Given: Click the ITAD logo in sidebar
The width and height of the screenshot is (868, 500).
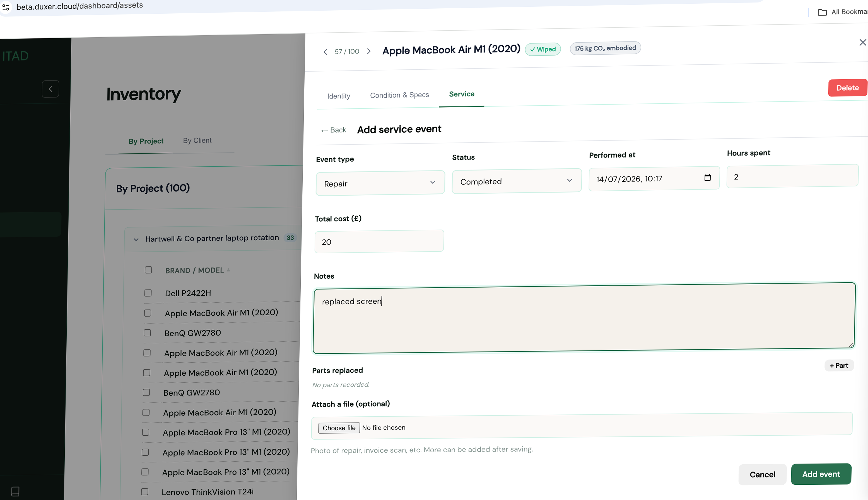Looking at the screenshot, I should [15, 56].
